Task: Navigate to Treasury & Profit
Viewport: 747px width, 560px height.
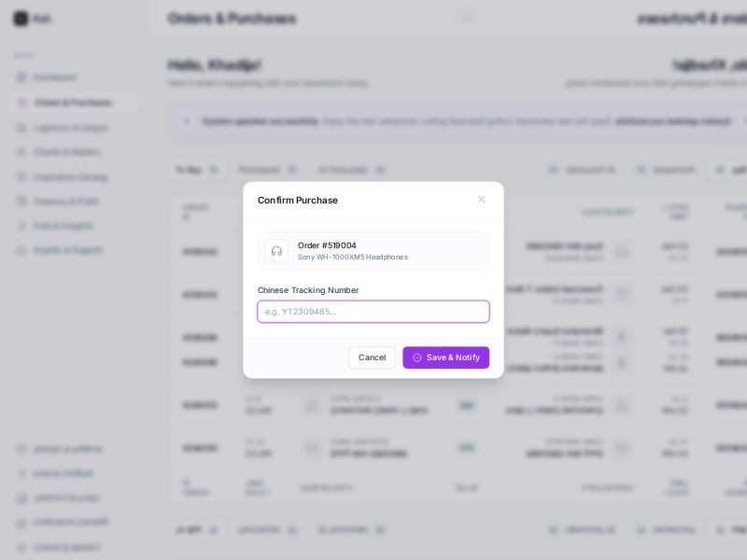Action: click(65, 202)
